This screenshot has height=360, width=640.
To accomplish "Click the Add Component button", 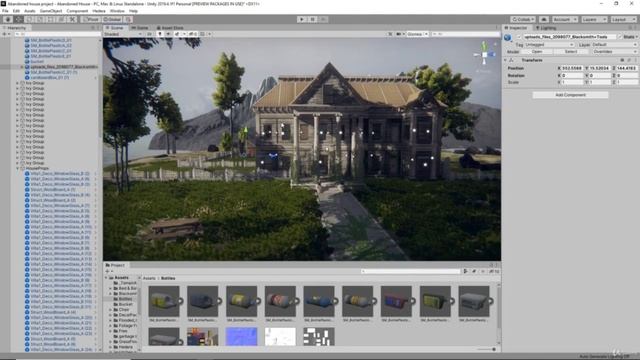I will click(570, 95).
